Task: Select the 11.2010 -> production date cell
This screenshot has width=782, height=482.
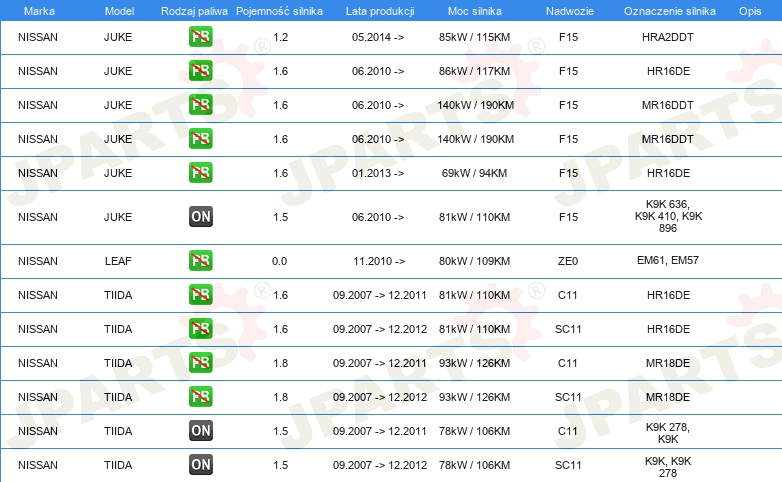Action: coord(379,260)
